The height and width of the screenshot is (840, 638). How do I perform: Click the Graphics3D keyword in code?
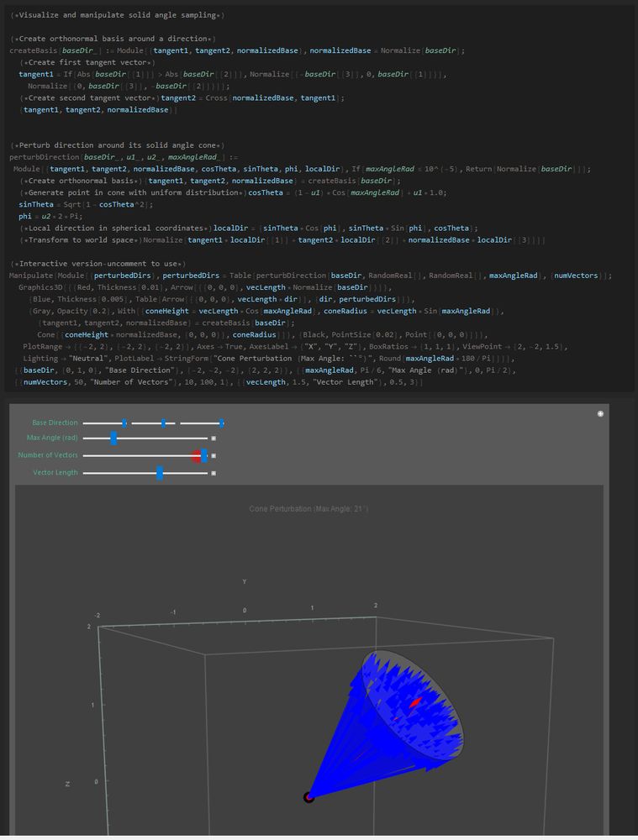40,287
